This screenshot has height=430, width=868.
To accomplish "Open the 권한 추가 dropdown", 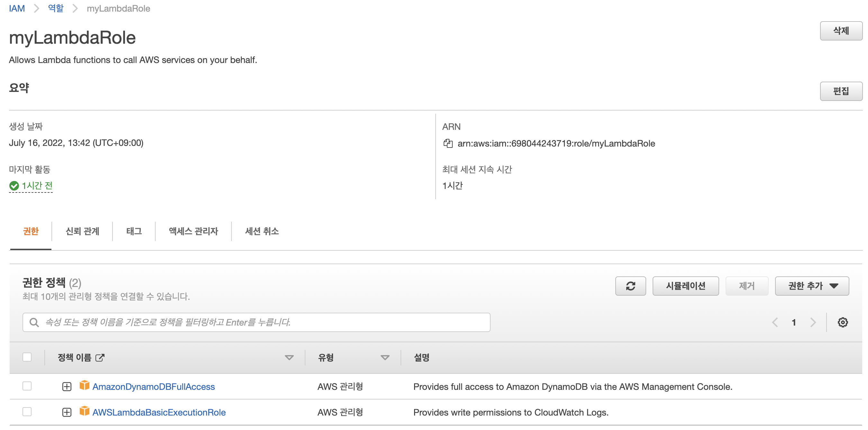I will [812, 286].
